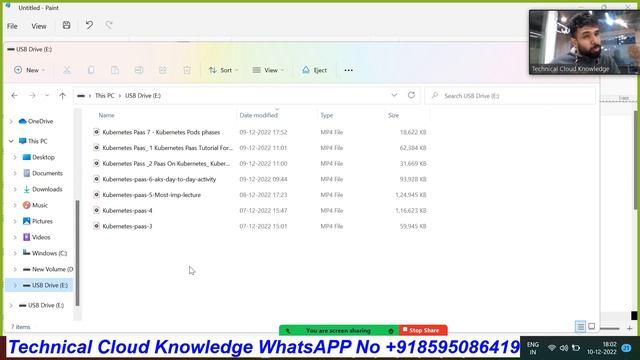Expand the Downloads tree node
The width and height of the screenshot is (640, 360).
coord(15,189)
